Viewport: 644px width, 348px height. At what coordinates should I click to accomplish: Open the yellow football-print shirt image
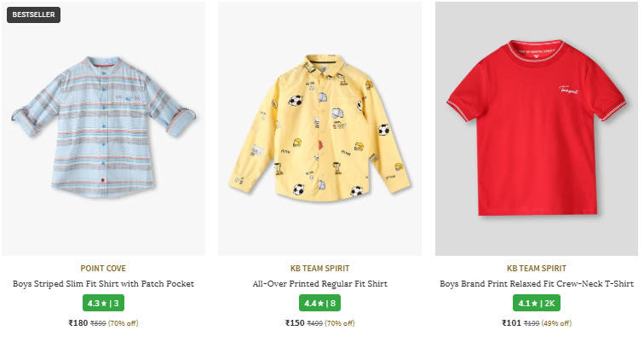point(319,128)
